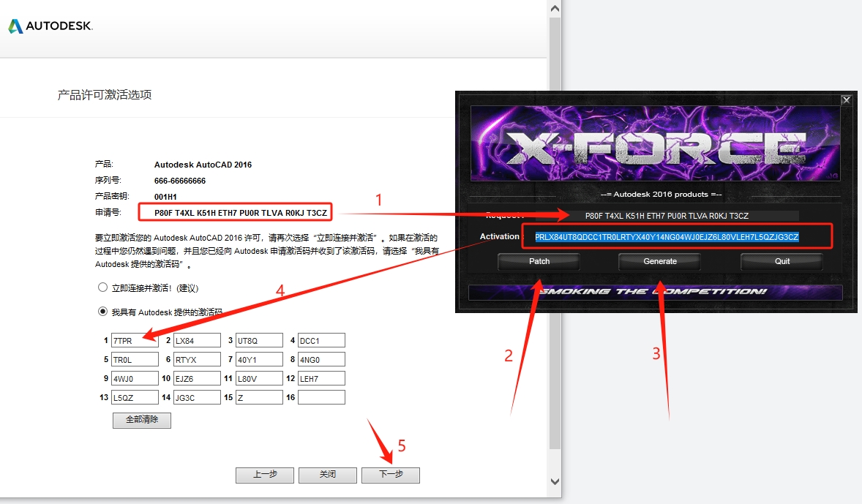Click the Patch button
The width and height of the screenshot is (862, 504).
(539, 261)
